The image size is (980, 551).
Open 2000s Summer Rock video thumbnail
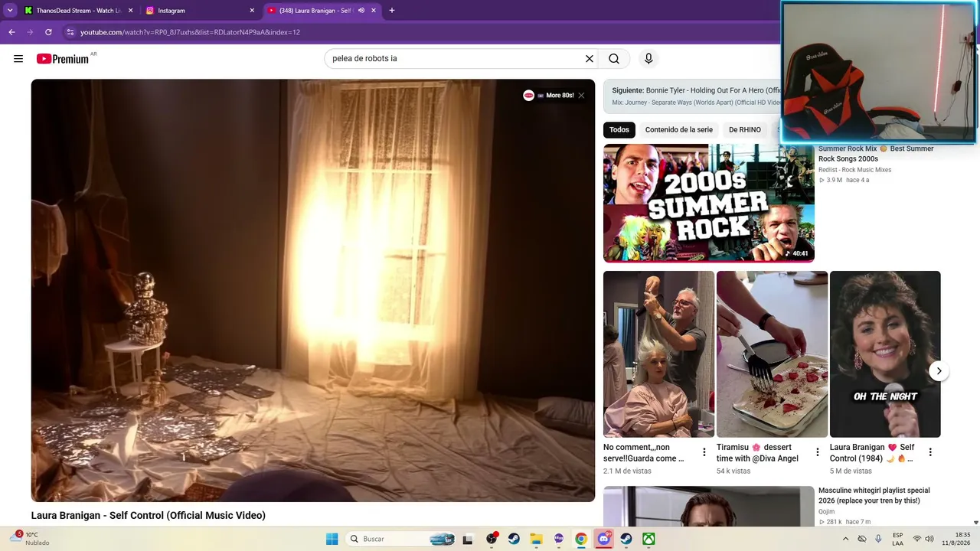pyautogui.click(x=709, y=203)
